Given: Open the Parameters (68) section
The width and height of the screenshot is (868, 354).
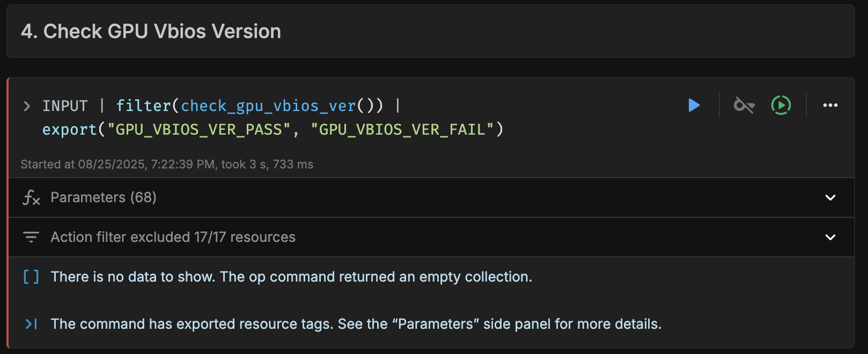Looking at the screenshot, I should [431, 197].
